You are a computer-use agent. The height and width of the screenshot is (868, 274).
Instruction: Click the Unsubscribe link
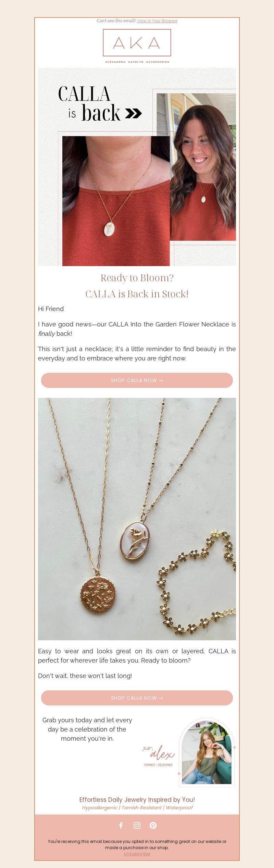point(137,854)
